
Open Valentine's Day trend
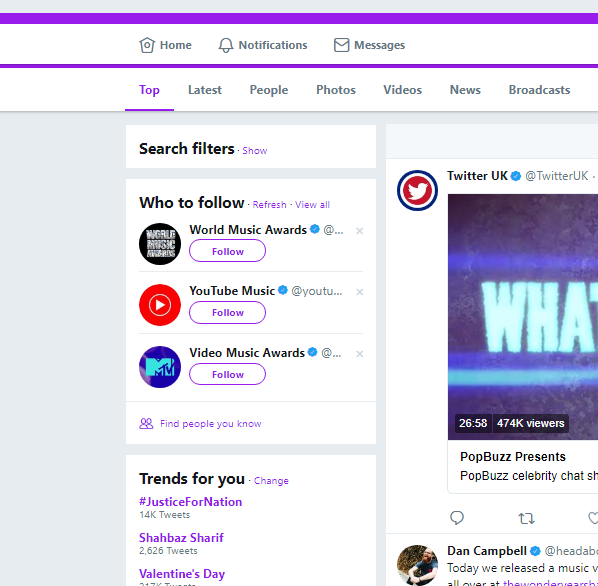click(182, 574)
